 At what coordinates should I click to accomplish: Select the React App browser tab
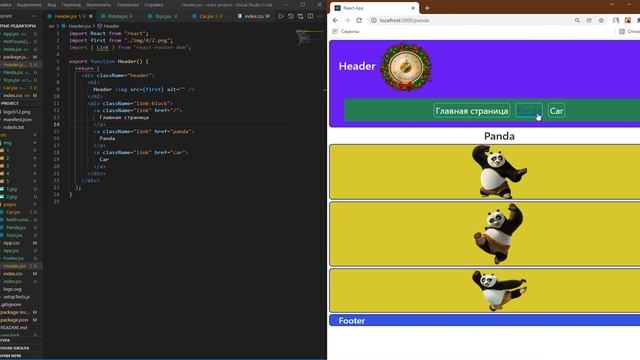(375, 8)
